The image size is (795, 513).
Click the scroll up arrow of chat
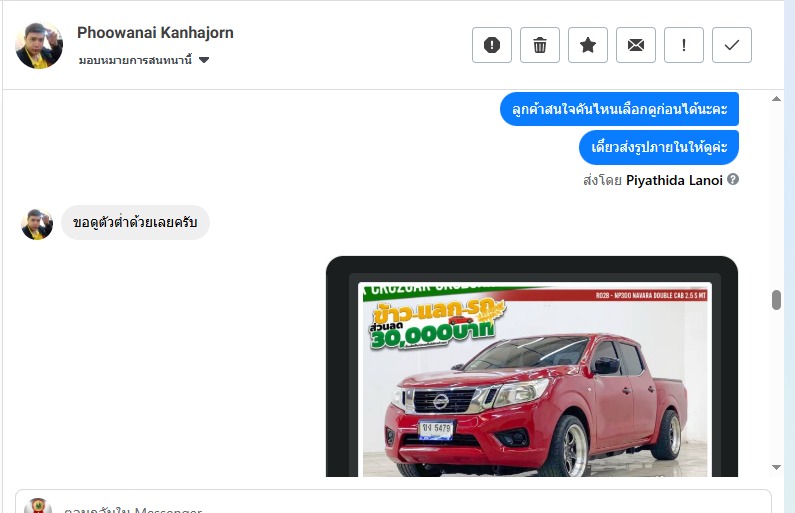pos(776,99)
